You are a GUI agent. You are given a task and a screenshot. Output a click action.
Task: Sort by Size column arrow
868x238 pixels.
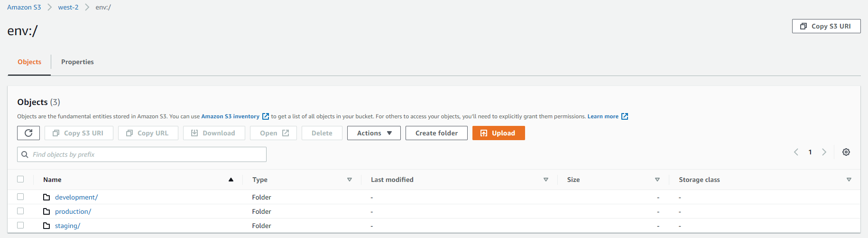pos(657,180)
